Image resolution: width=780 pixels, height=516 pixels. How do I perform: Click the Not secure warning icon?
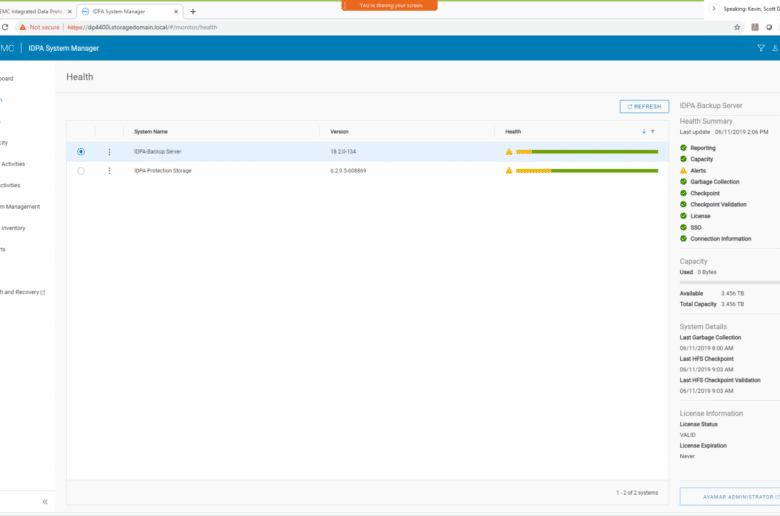[22, 27]
